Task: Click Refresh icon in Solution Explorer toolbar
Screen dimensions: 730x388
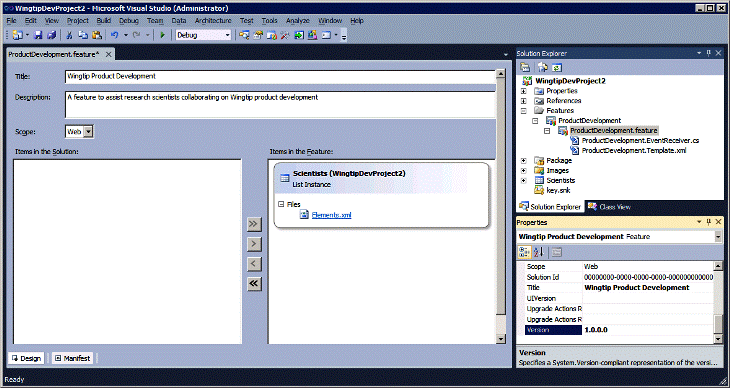Action: (x=557, y=68)
